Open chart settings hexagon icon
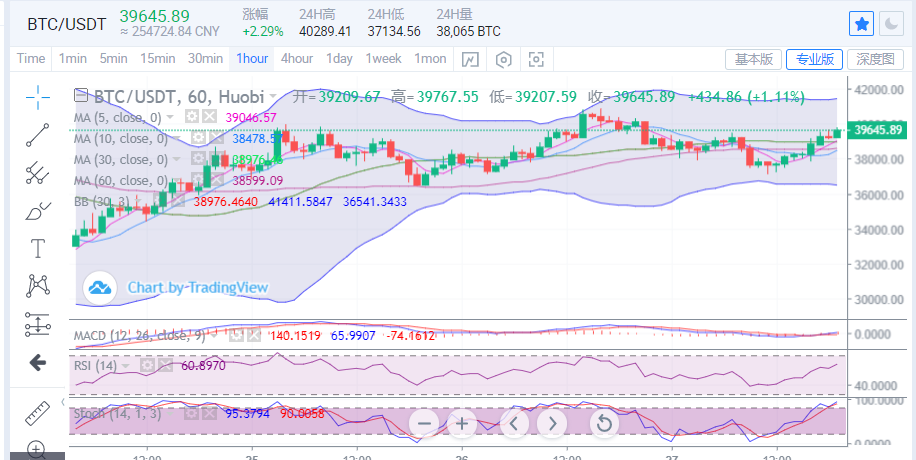Viewport: 916px width, 460px height. 504,59
